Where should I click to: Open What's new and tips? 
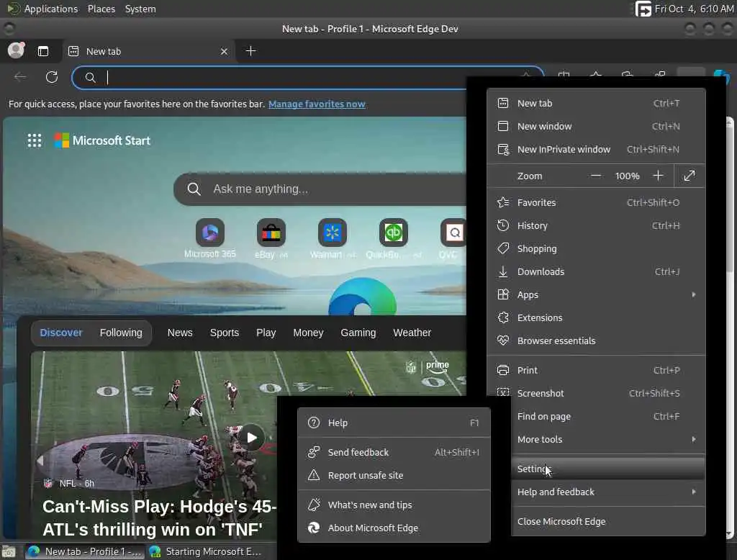394,505
